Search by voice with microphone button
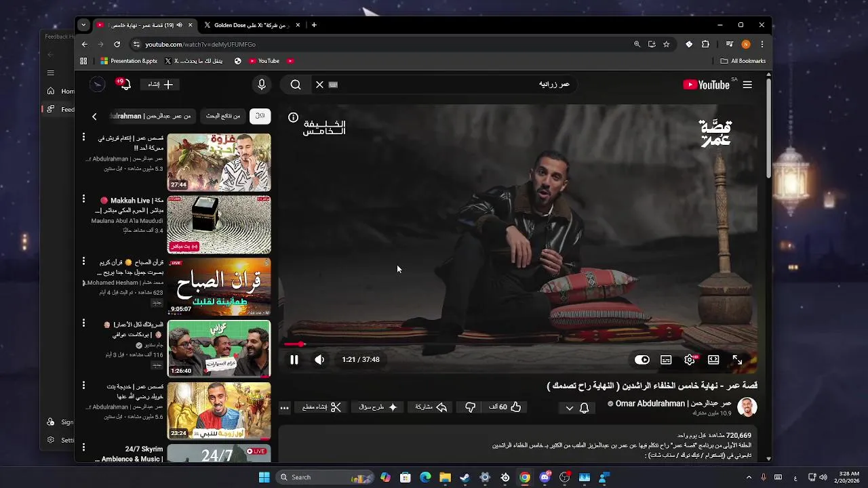868x488 pixels. point(262,85)
